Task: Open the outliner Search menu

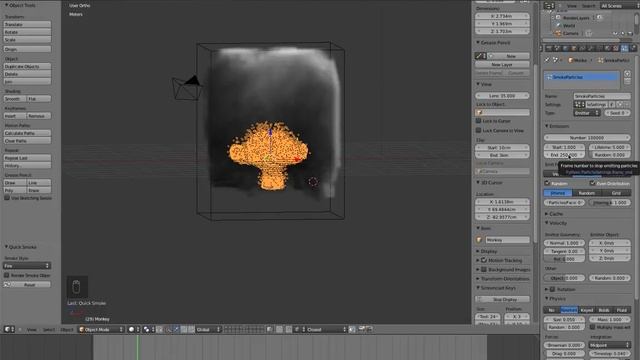Action: (x=588, y=6)
